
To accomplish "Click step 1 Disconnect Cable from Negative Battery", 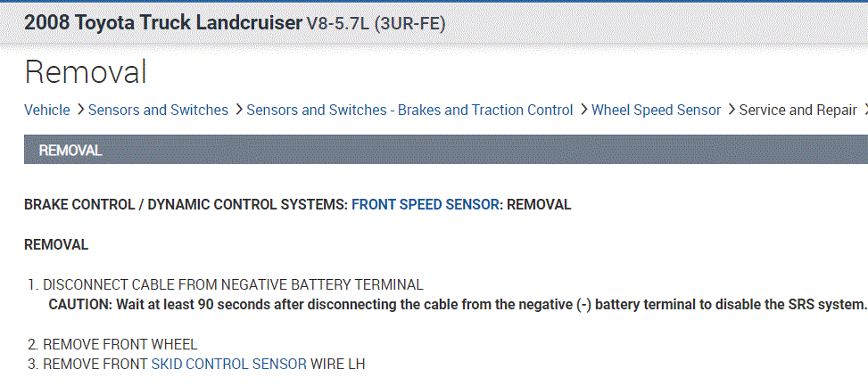I will click(232, 284).
